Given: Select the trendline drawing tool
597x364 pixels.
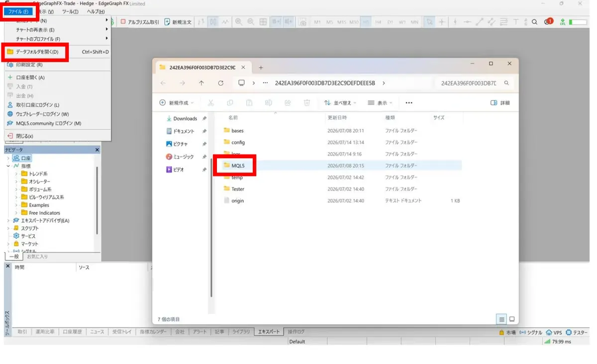Looking at the screenshot, I should (479, 22).
